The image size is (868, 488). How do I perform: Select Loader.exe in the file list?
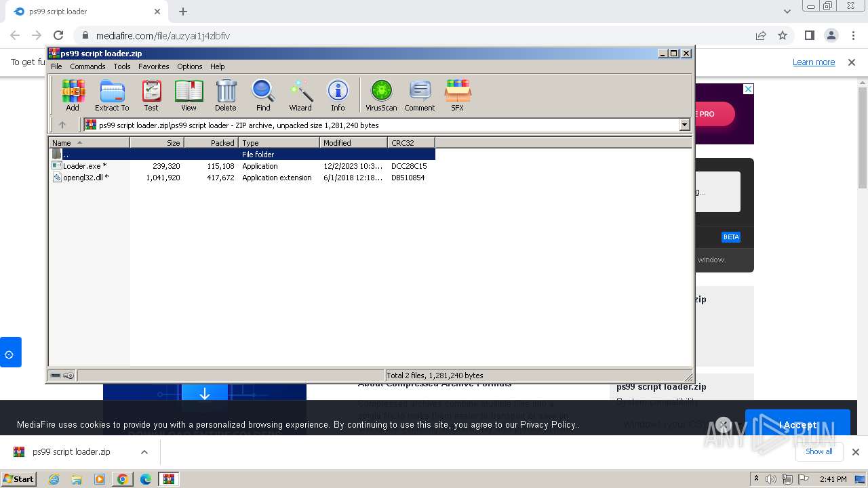coord(242,166)
